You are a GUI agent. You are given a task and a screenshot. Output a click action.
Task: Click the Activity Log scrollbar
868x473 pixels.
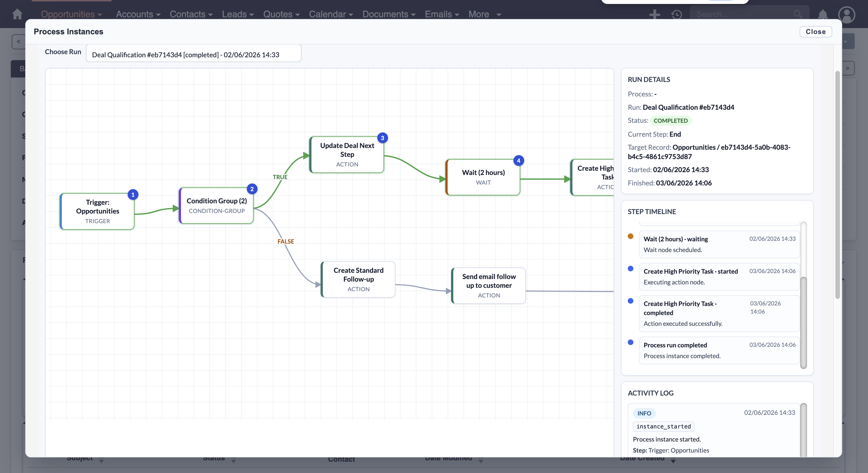click(x=803, y=430)
